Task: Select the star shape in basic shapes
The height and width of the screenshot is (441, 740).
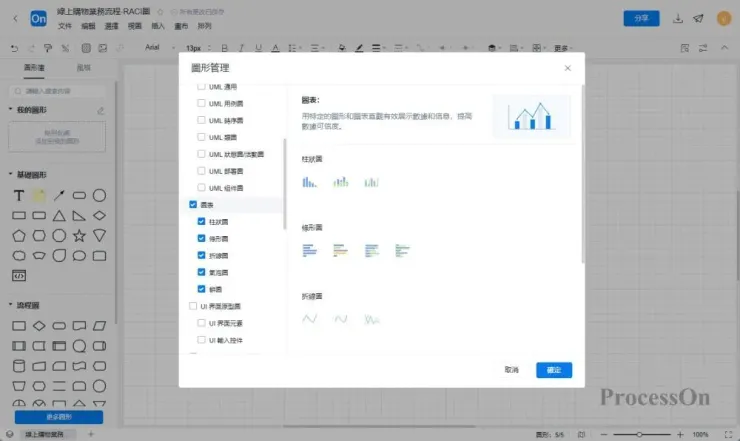Action: click(79, 236)
